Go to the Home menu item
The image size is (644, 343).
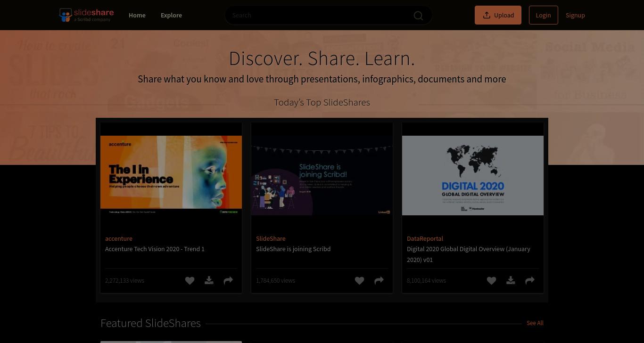coord(137,15)
